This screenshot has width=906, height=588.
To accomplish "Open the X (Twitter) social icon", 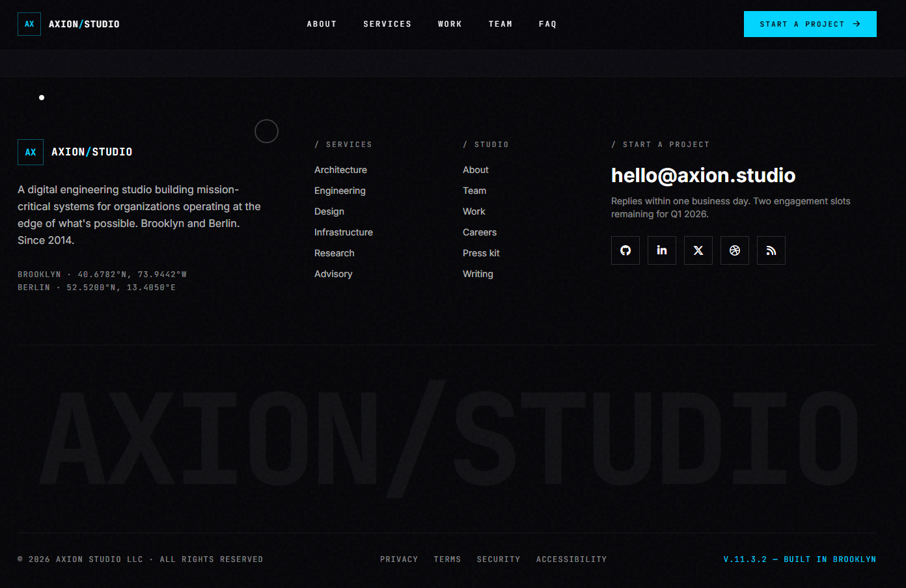I will [698, 250].
